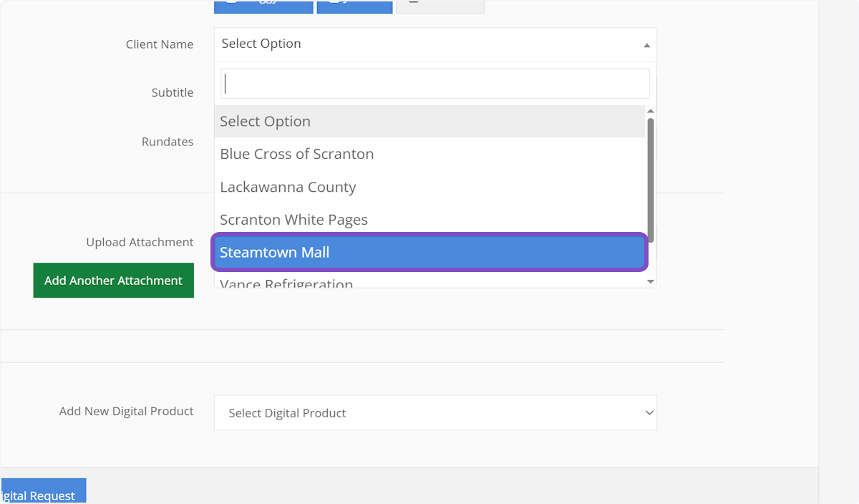Click the Add New Digital Product label
Image resolution: width=859 pixels, height=504 pixels.
point(126,412)
